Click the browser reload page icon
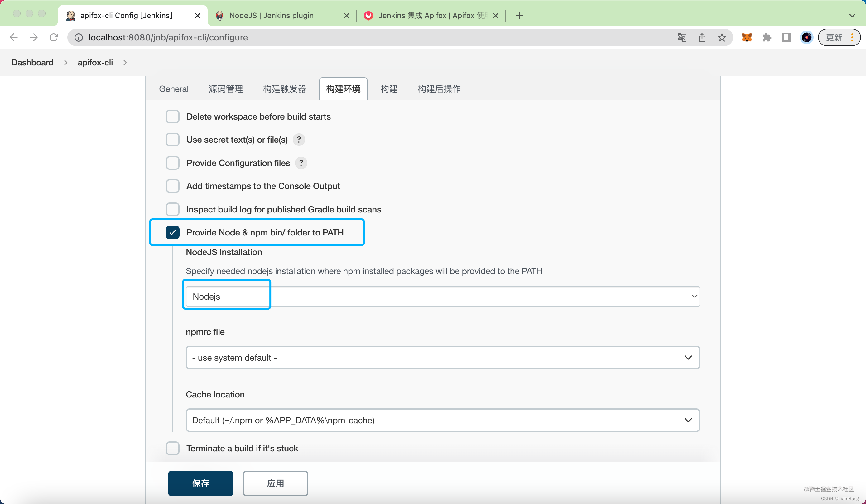This screenshot has height=504, width=866. tap(54, 37)
